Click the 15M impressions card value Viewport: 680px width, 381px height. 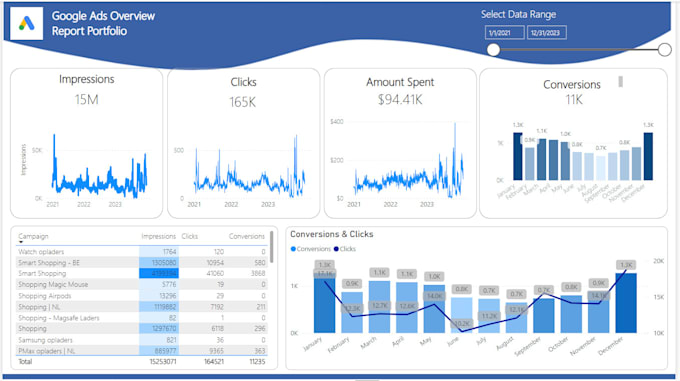pos(86,100)
